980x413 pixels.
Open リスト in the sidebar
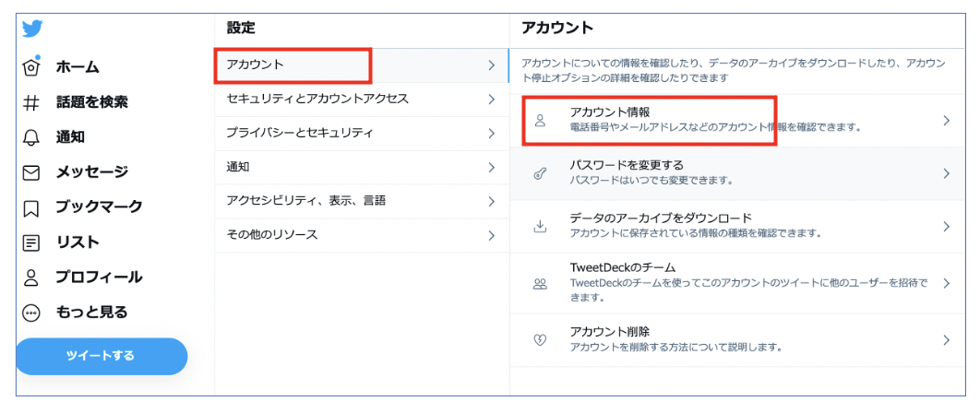(78, 242)
